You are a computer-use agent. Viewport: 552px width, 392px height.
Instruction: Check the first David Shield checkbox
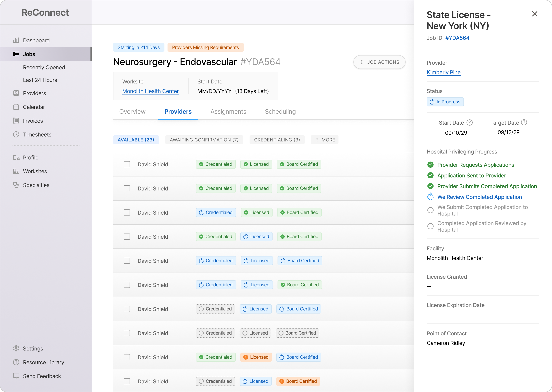[127, 164]
